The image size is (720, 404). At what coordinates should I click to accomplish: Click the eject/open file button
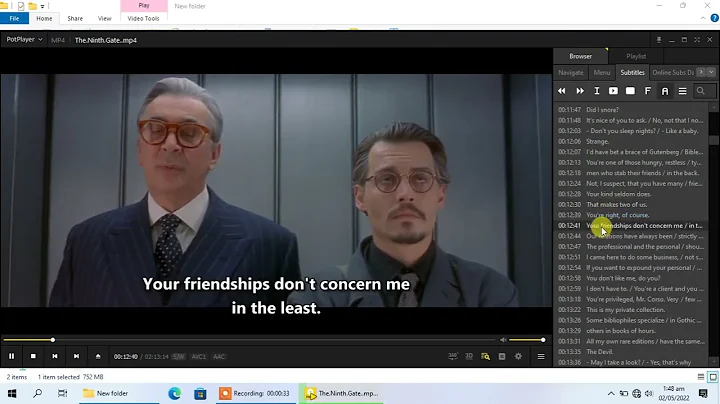click(x=98, y=356)
